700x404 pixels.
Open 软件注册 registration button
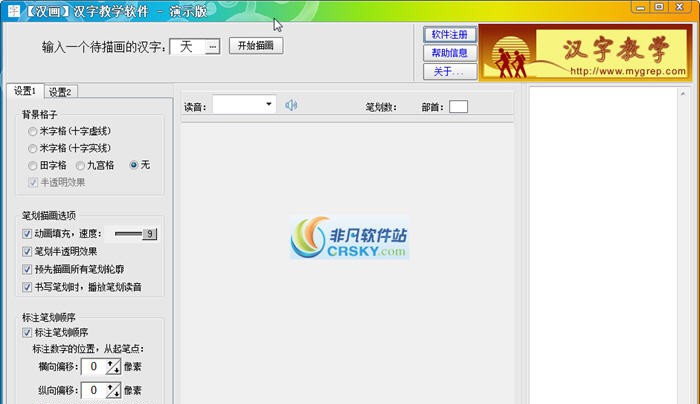point(450,34)
